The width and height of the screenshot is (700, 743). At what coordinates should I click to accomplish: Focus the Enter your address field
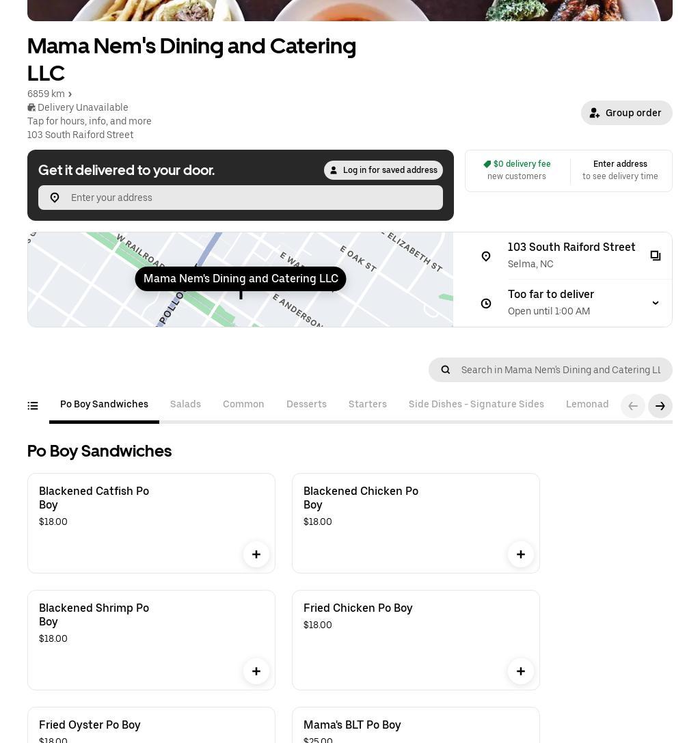(x=253, y=198)
